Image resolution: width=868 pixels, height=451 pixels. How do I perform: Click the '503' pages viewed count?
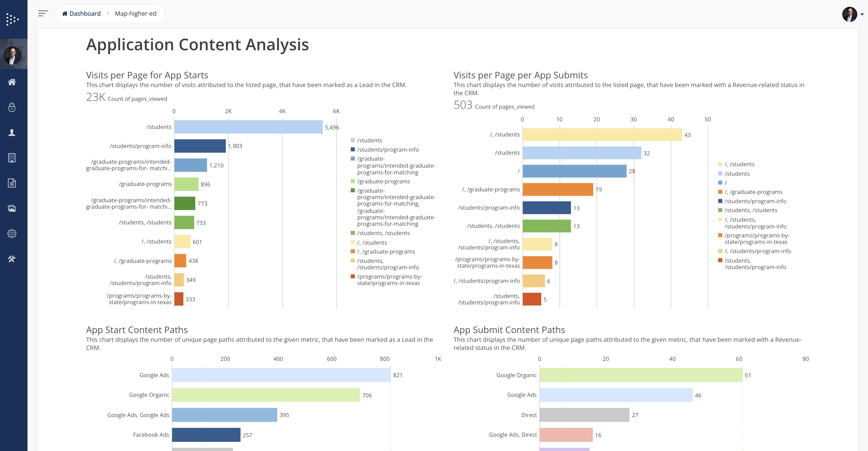coord(463,105)
